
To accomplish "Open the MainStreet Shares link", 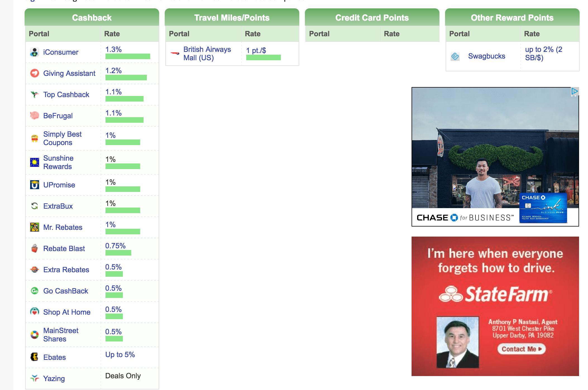I will point(61,335).
